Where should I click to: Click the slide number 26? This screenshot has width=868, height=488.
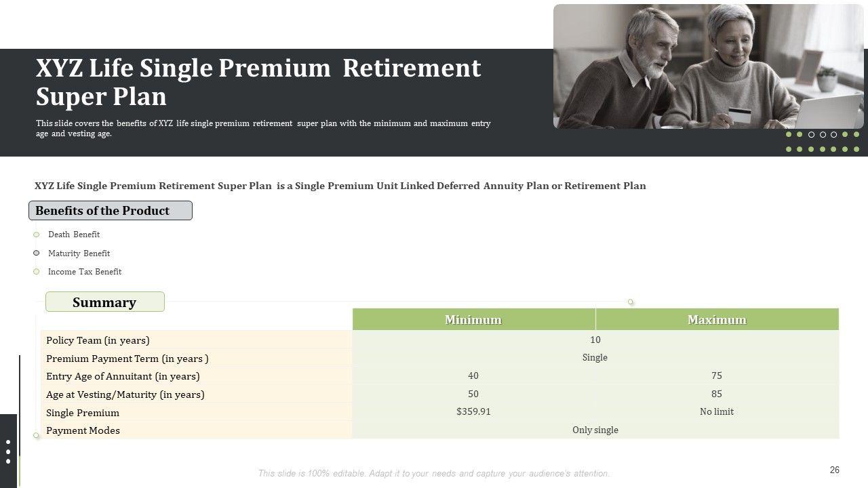[834, 470]
